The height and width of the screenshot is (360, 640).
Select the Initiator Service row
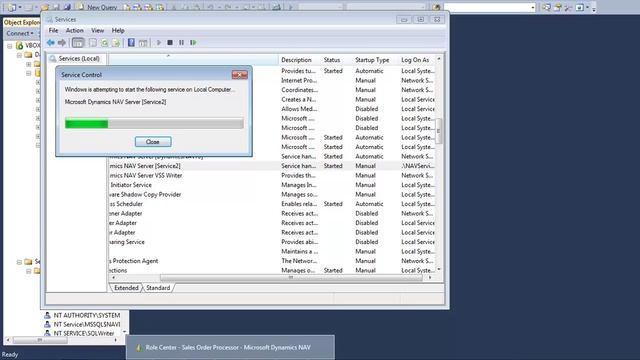(x=272, y=185)
